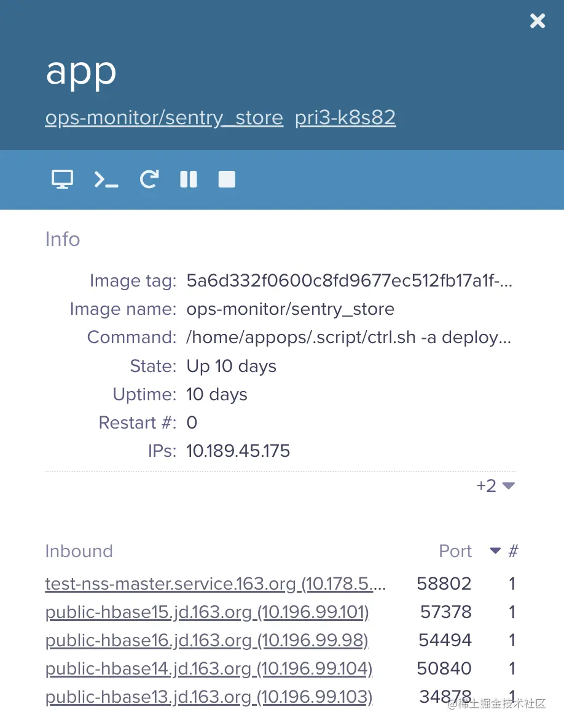Close the app details panel
The width and height of the screenshot is (564, 728).
(x=538, y=22)
